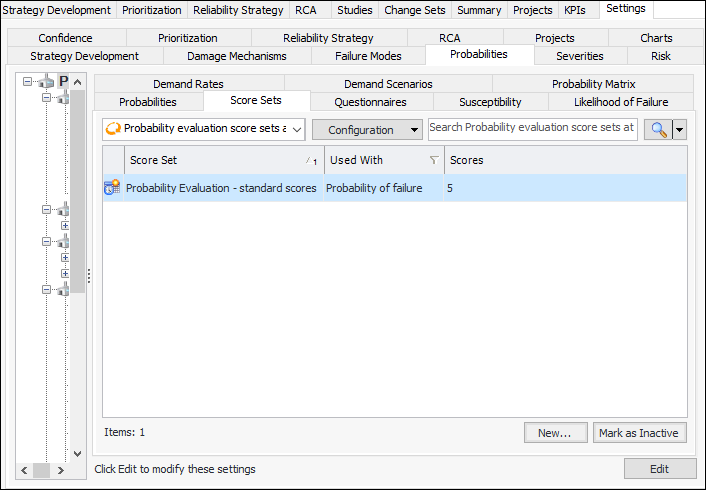Switch to the Damage Mechanisms settings tab
This screenshot has height=490, width=706.
point(237,56)
